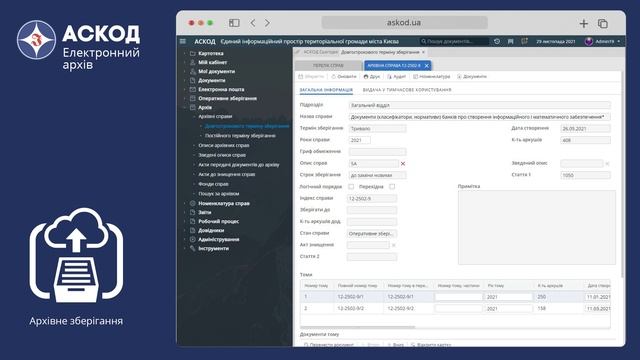Viewport: 640px width, 360px height.
Task: Open the hamburger menu beside АСКОД
Action: click(x=183, y=41)
